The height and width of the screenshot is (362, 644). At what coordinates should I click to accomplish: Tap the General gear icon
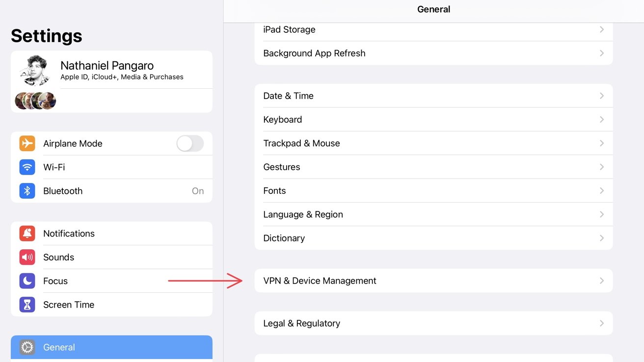coord(27,347)
